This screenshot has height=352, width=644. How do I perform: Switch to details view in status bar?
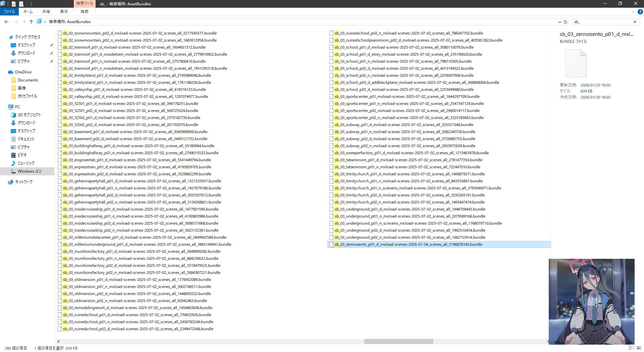631,348
